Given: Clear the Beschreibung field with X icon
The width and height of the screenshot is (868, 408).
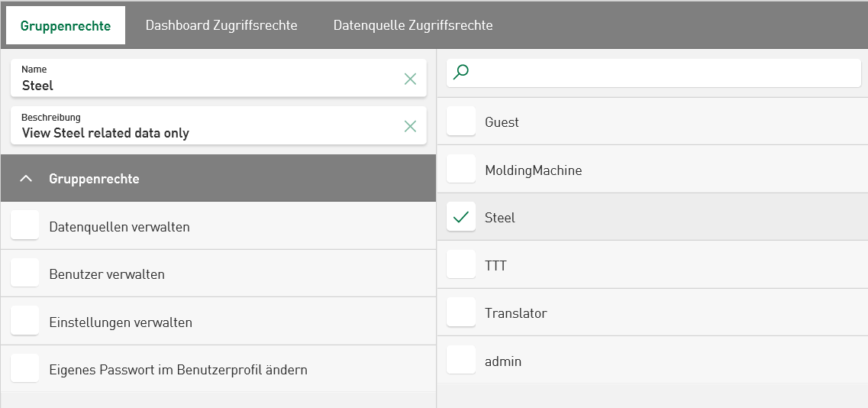Looking at the screenshot, I should (410, 126).
